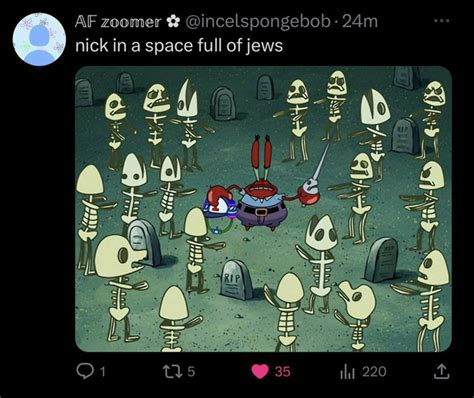Open the author's default avatar picture

40,39
